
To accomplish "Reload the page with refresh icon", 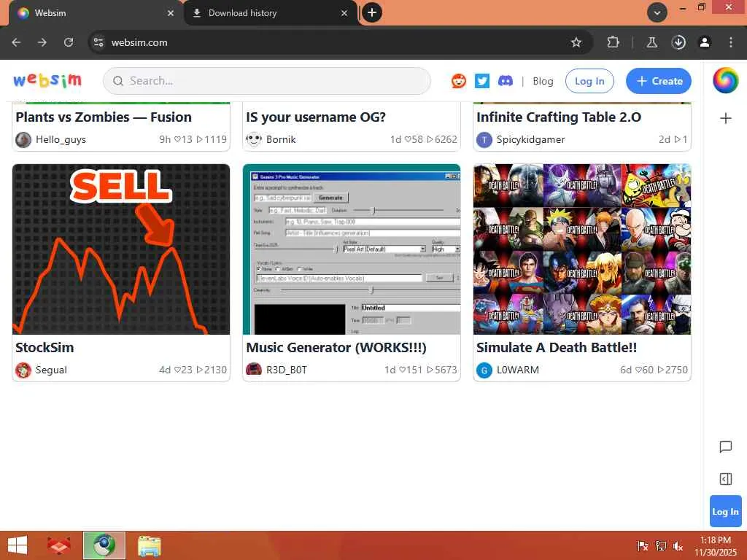I will (x=69, y=42).
